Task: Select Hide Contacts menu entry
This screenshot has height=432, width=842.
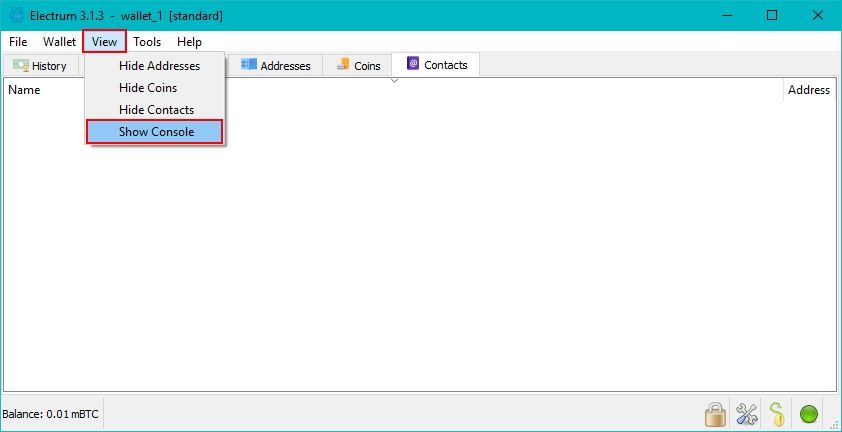Action: (x=155, y=110)
